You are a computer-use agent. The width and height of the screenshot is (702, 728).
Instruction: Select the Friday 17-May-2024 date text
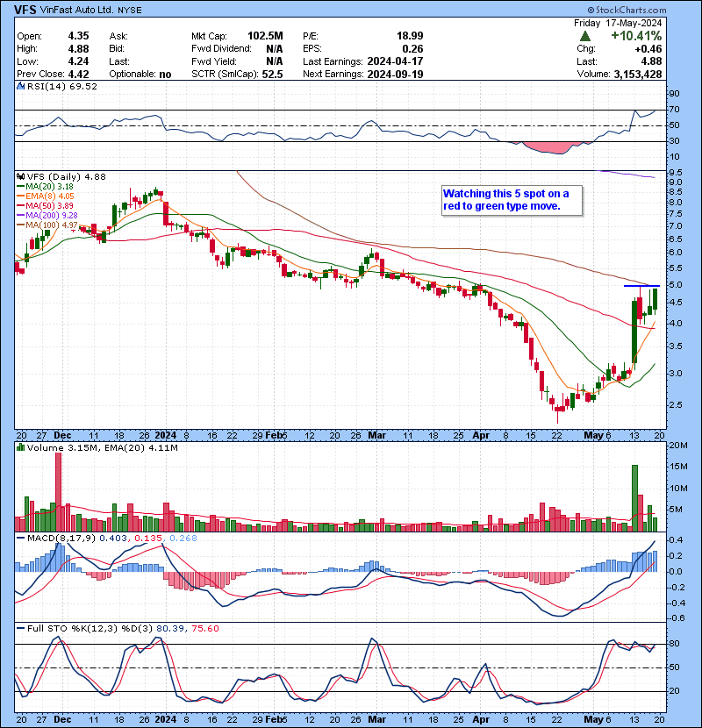(x=618, y=23)
